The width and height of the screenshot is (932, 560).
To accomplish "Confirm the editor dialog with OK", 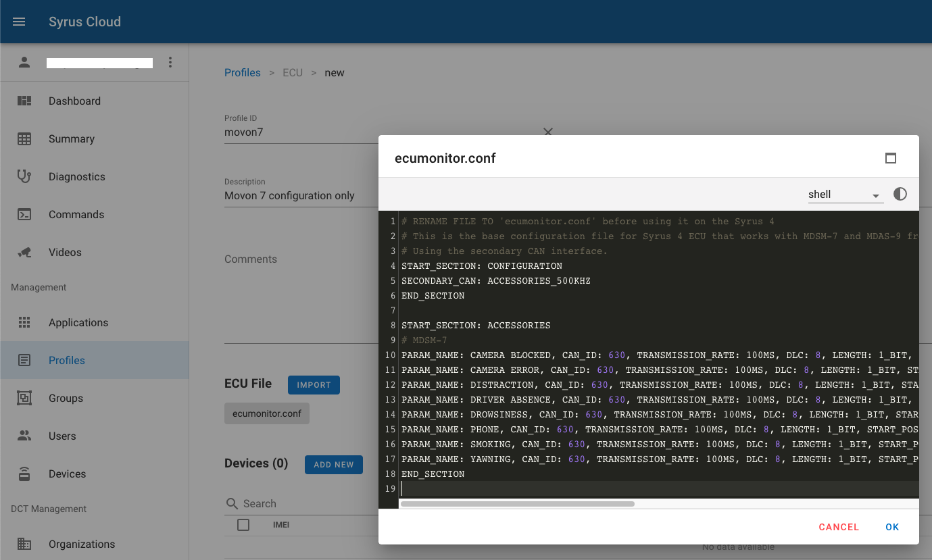I will [x=892, y=527].
